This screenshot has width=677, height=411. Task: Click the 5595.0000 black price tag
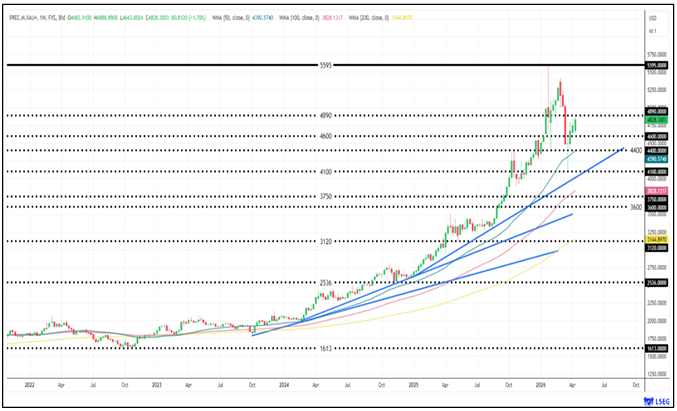[x=657, y=64]
